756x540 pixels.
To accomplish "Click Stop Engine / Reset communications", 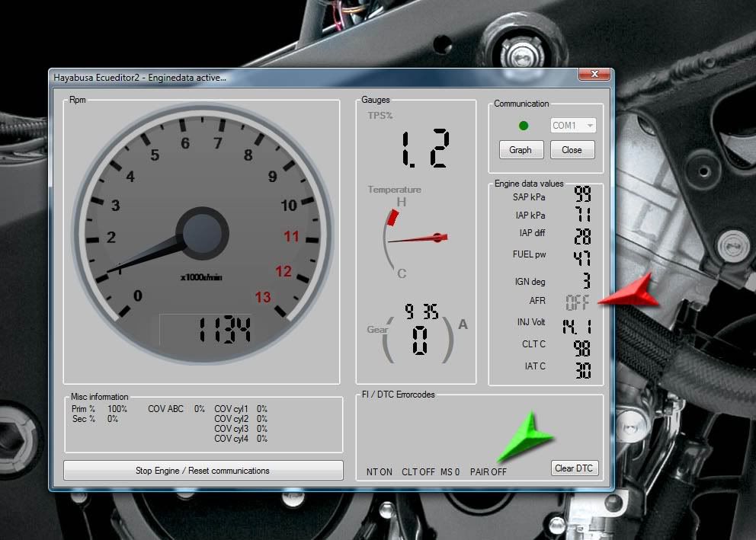I will [x=203, y=471].
